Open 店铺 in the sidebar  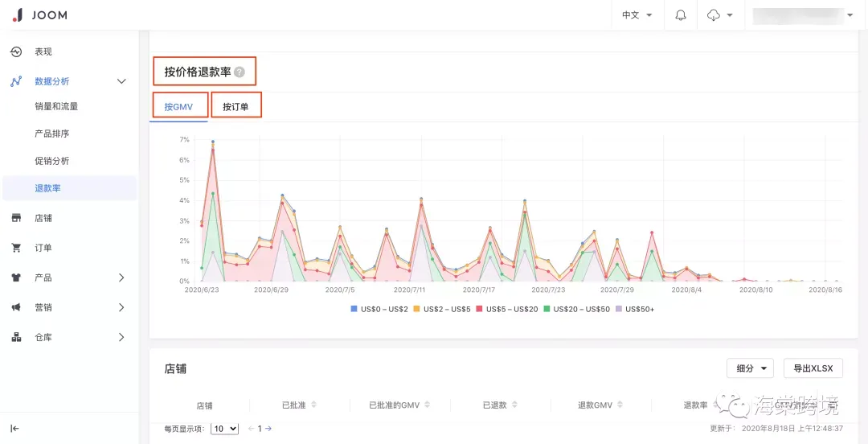point(43,219)
